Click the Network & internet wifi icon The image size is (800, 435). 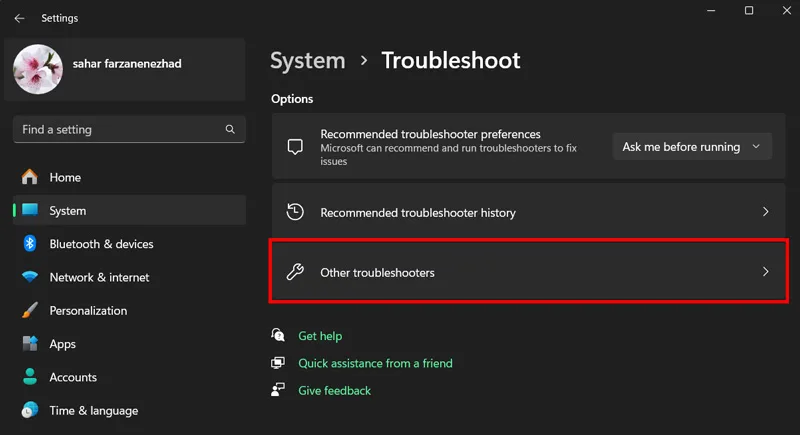[x=30, y=277]
